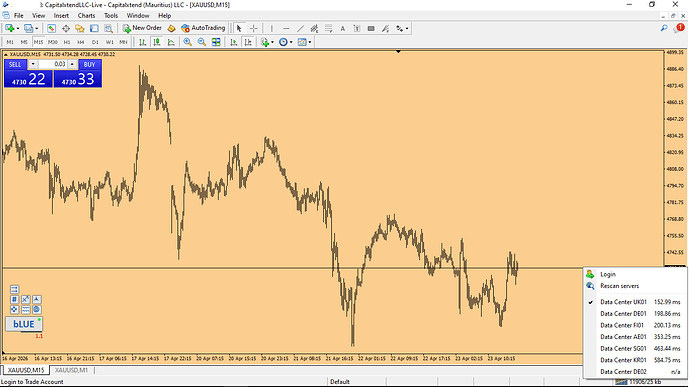Toggle AutoTrading on or off
Viewport: 690px width, 387px height.
click(203, 28)
